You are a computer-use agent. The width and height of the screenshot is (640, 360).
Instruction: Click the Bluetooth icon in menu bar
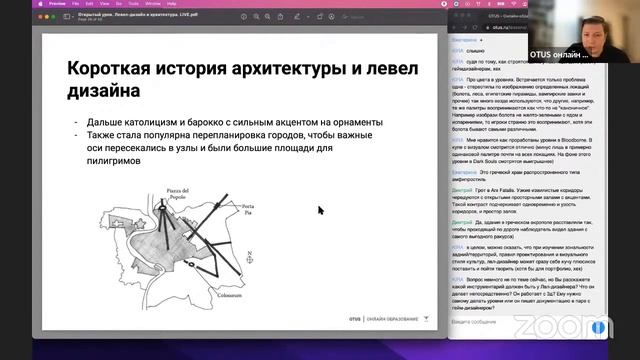489,4
